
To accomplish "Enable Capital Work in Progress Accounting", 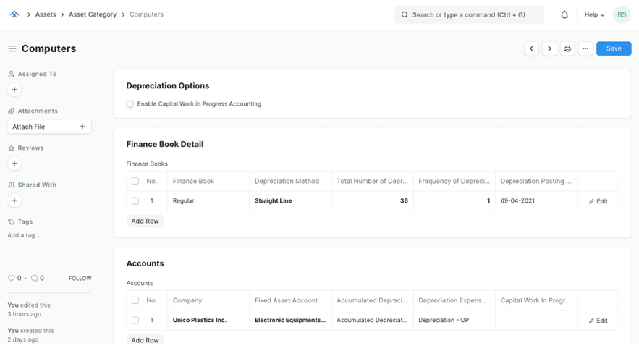I will click(x=130, y=104).
